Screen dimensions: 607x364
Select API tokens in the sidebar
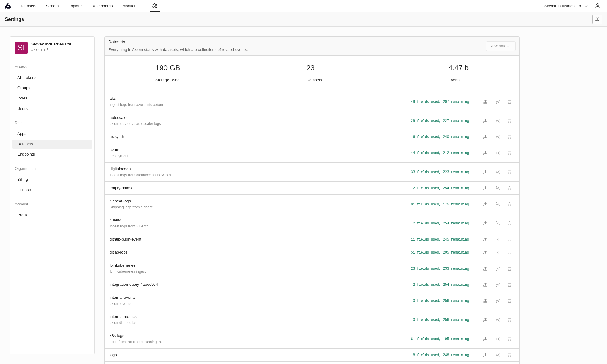point(27,78)
